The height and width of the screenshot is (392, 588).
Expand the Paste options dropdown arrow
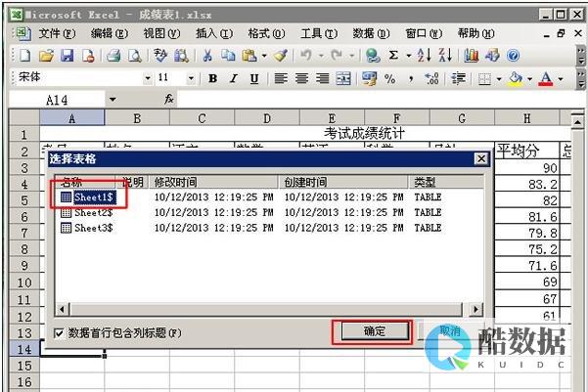pyautogui.click(x=264, y=56)
